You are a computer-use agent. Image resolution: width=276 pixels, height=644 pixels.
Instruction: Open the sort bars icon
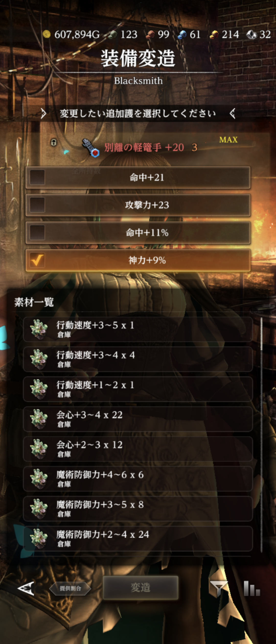252,588
